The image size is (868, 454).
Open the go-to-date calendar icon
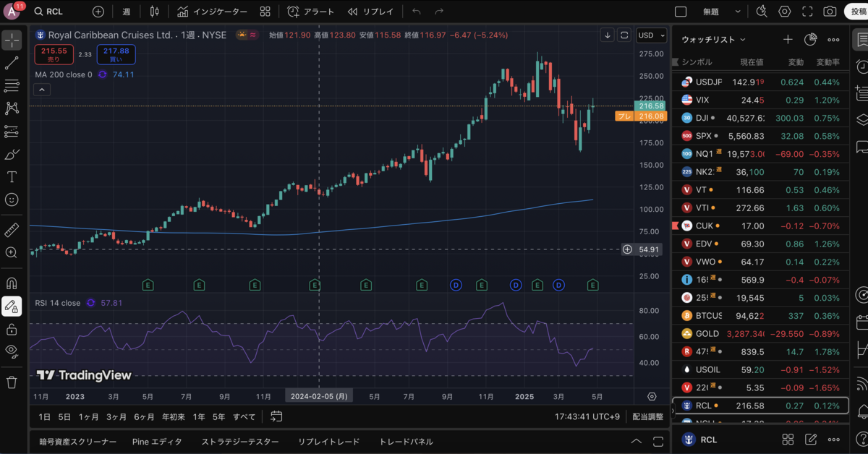(276, 416)
